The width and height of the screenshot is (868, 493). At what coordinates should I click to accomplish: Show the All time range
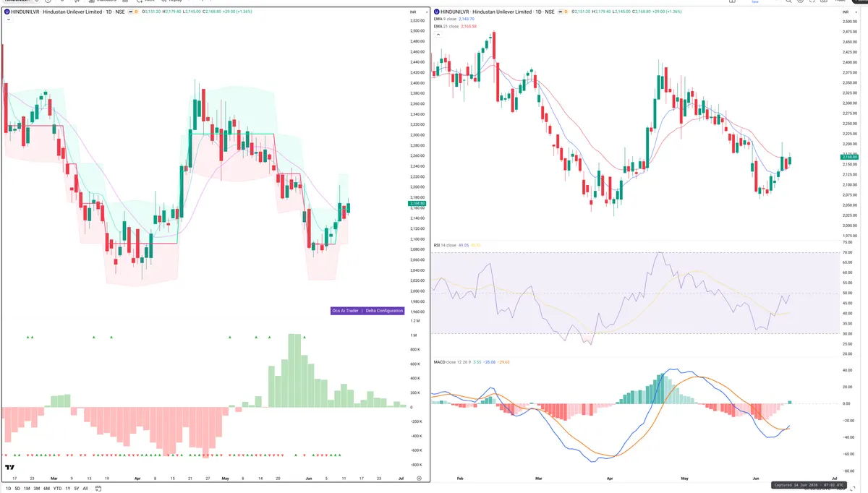85,489
